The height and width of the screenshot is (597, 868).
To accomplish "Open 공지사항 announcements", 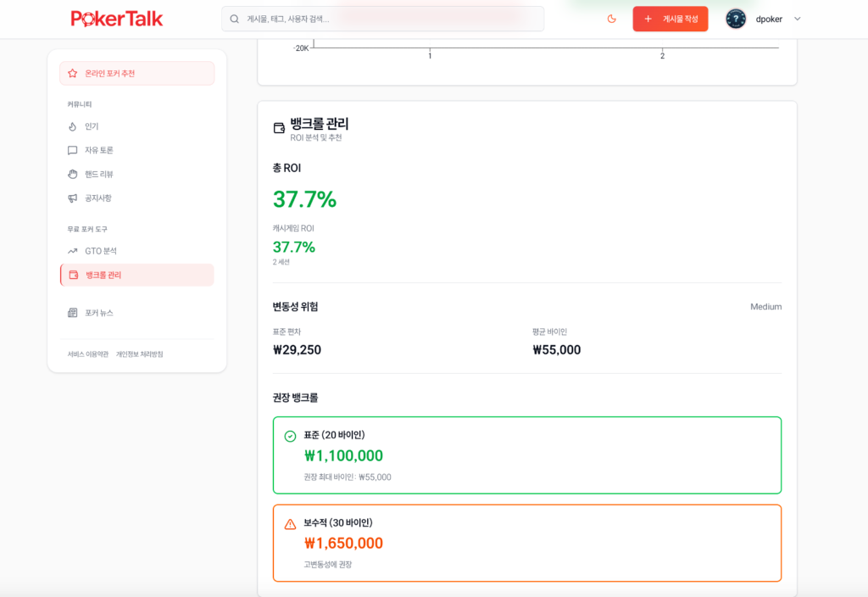I will (137, 198).
